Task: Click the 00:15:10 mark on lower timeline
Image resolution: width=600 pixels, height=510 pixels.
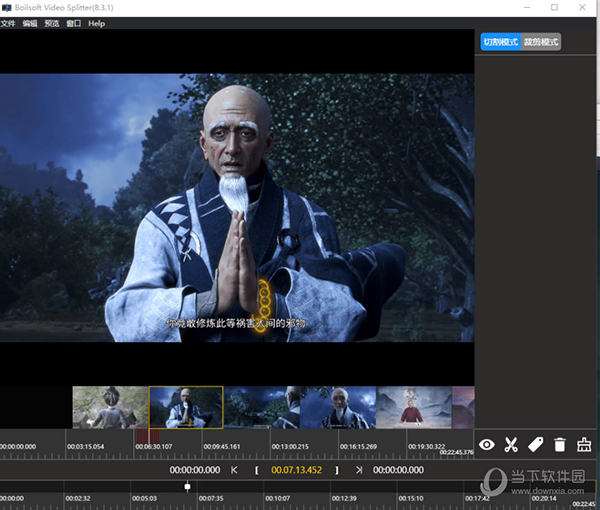Action: point(411,499)
